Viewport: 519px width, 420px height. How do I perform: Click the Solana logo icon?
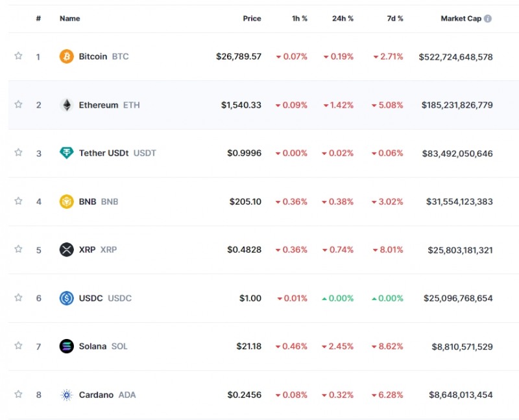tap(67, 346)
